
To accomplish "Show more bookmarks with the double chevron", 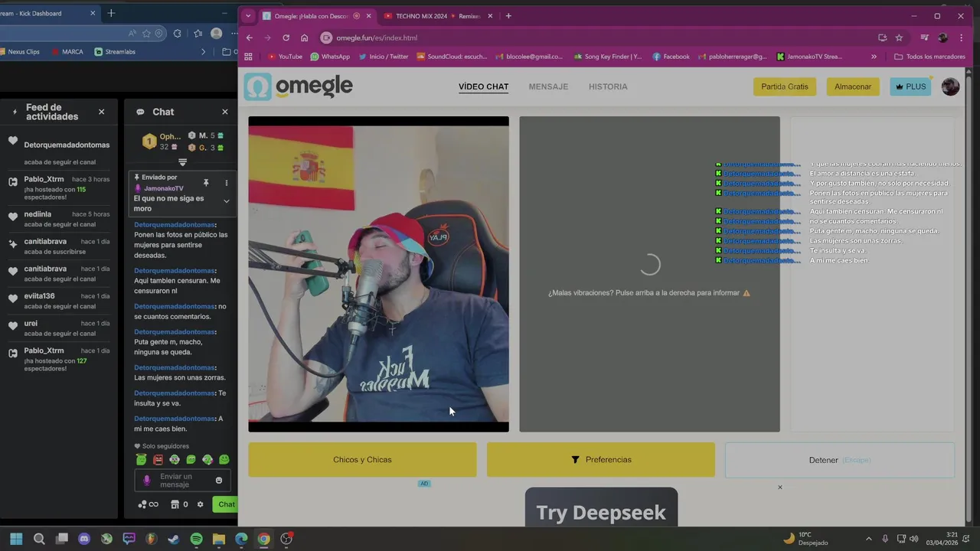I will pos(874,57).
